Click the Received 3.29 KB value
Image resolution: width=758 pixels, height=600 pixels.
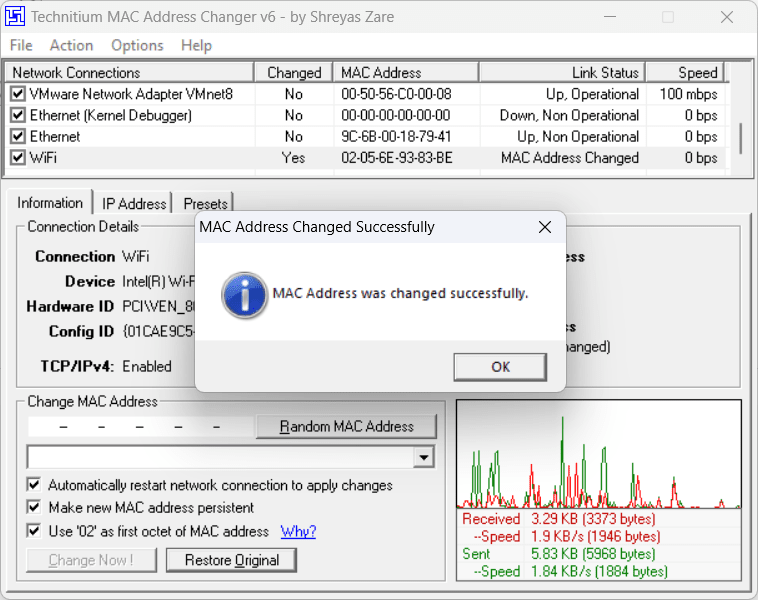593,519
